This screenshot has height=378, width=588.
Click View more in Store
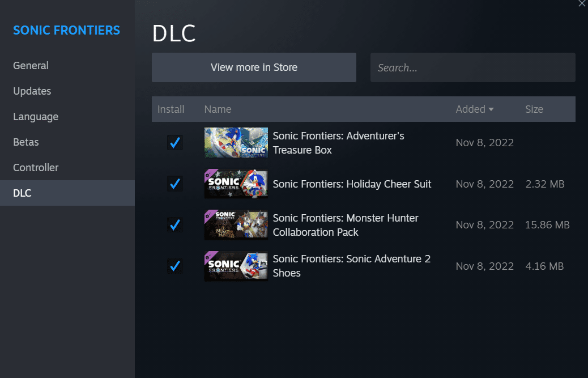253,67
